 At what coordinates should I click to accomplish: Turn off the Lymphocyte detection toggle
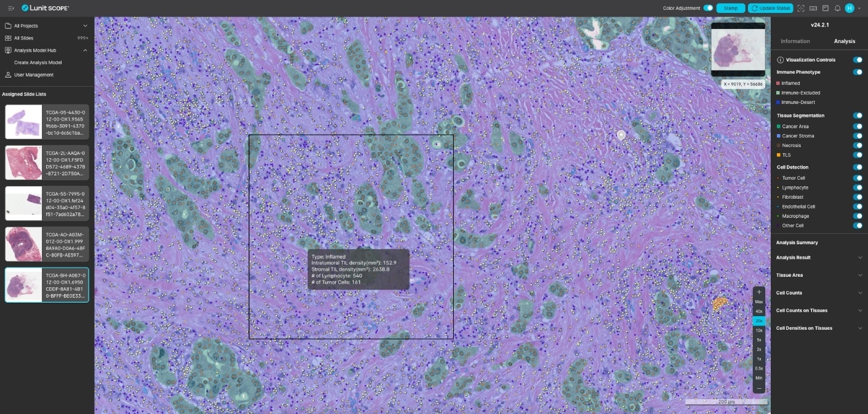pyautogui.click(x=858, y=187)
